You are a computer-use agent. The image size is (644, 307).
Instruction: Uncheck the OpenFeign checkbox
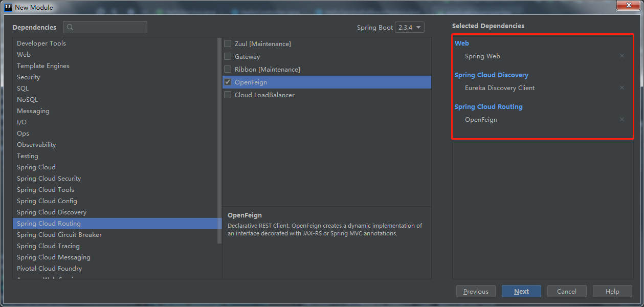pyautogui.click(x=228, y=82)
